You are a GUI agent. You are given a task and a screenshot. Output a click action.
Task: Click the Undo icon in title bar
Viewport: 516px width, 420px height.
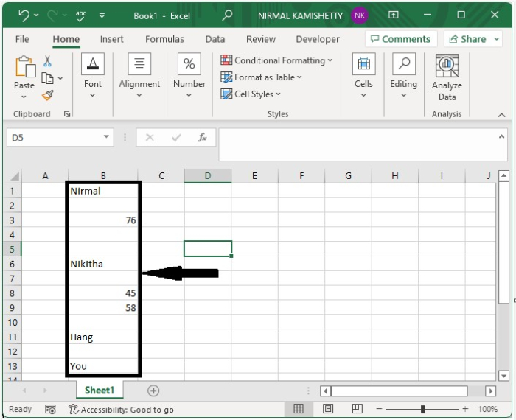click(x=24, y=15)
